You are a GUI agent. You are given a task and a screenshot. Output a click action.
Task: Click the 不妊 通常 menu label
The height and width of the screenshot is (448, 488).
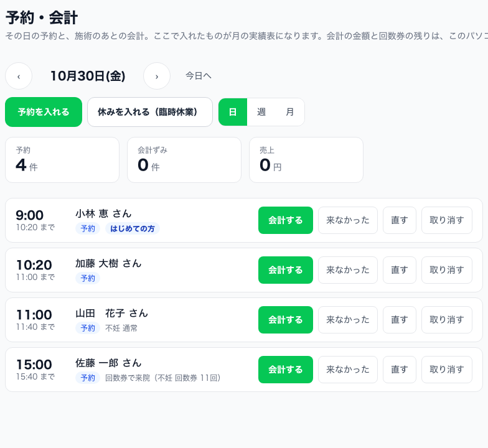121,329
